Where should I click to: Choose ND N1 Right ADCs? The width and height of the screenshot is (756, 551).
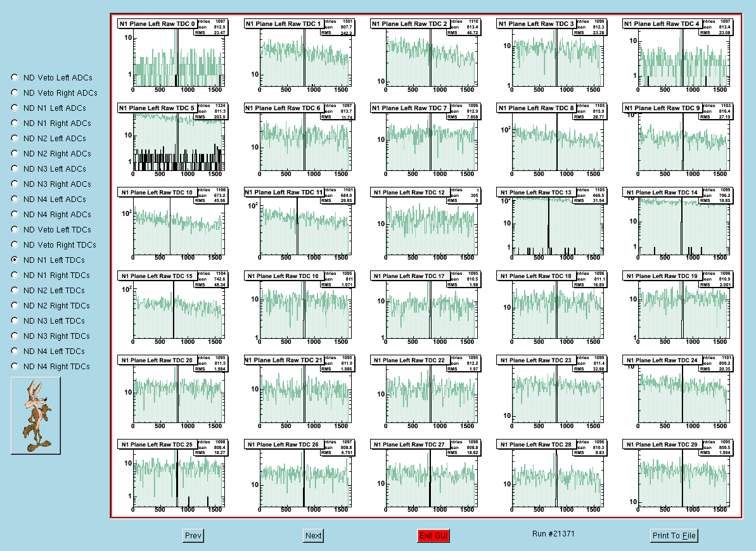(x=15, y=123)
